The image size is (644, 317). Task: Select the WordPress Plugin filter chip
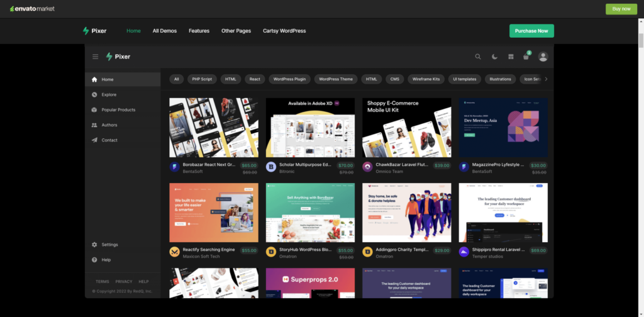click(289, 79)
